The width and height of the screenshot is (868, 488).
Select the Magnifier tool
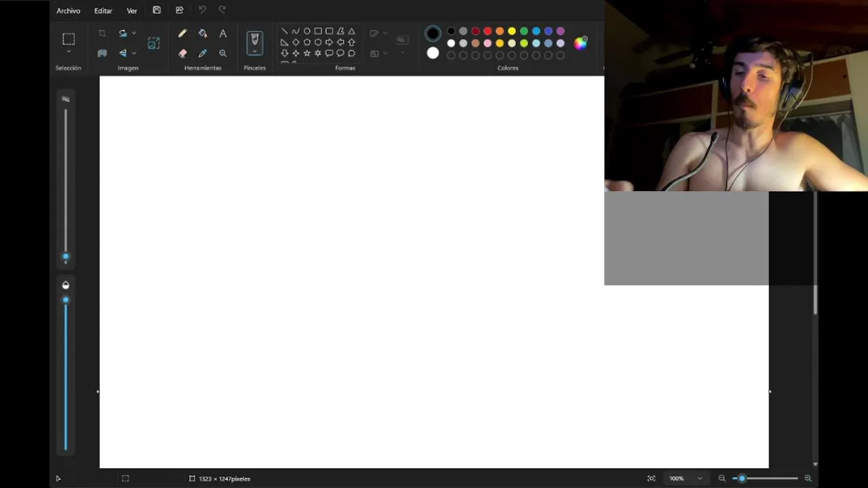[x=223, y=53]
